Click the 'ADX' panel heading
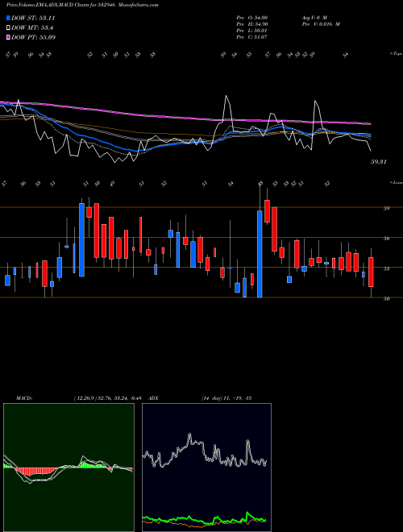The image size is (403, 532). [153, 398]
